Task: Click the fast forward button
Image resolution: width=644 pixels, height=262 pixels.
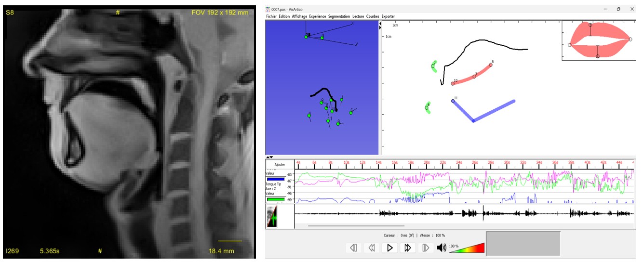Action: pyautogui.click(x=407, y=248)
